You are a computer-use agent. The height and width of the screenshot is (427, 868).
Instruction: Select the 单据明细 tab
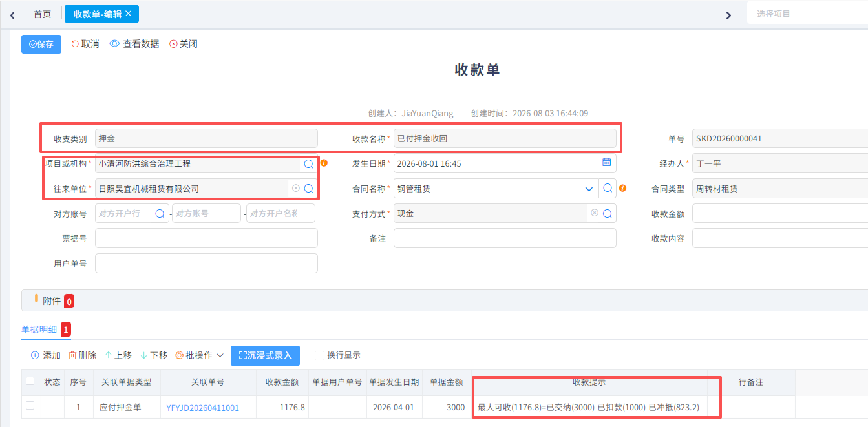(x=39, y=329)
